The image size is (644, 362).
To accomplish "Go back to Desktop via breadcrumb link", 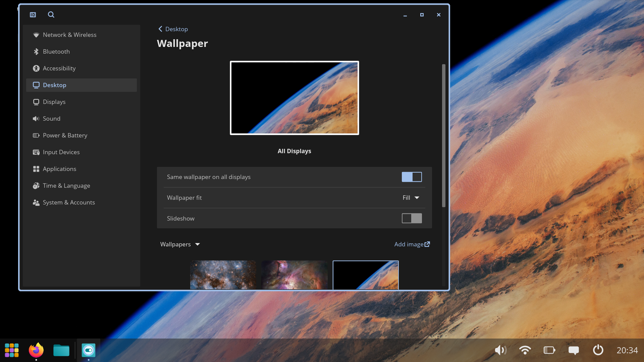I will 173,29.
